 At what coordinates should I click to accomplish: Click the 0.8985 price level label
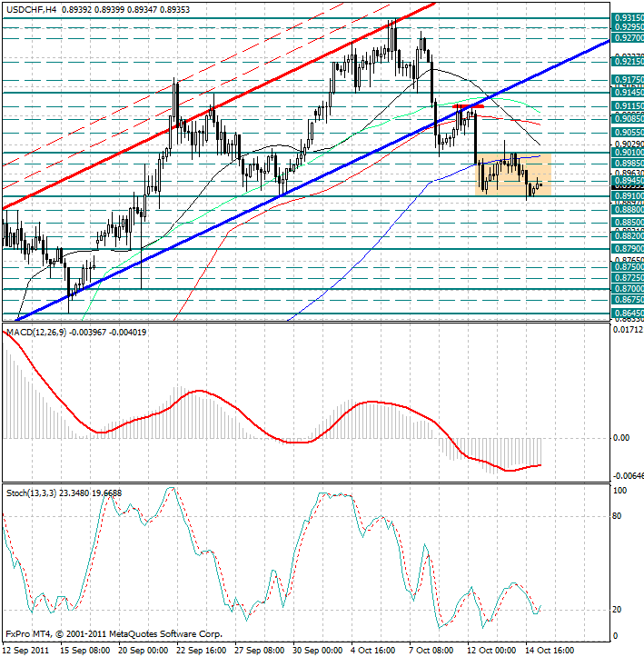(628, 163)
